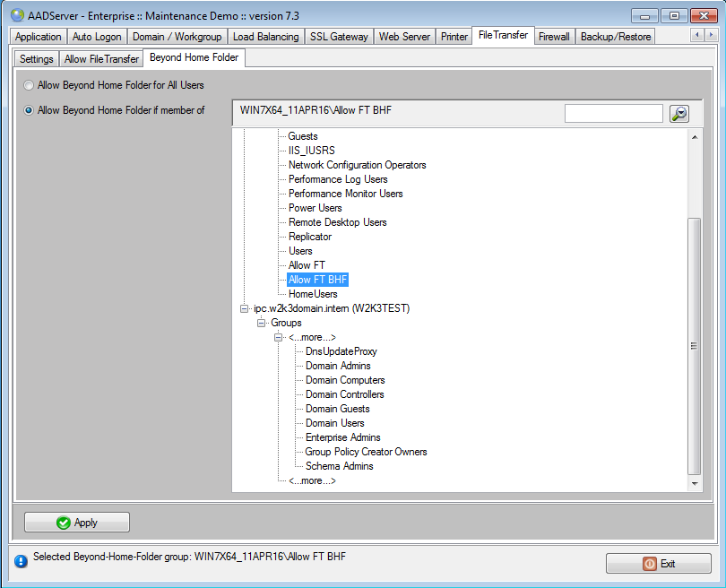Image resolution: width=726 pixels, height=588 pixels.
Task: Collapse the <...more...> node under Groups
Action: coord(279,337)
